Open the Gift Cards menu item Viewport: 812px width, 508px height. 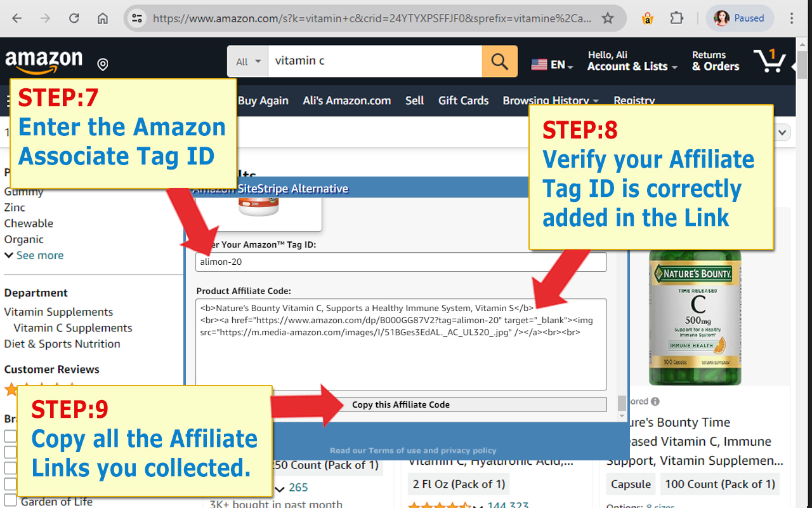pyautogui.click(x=463, y=100)
